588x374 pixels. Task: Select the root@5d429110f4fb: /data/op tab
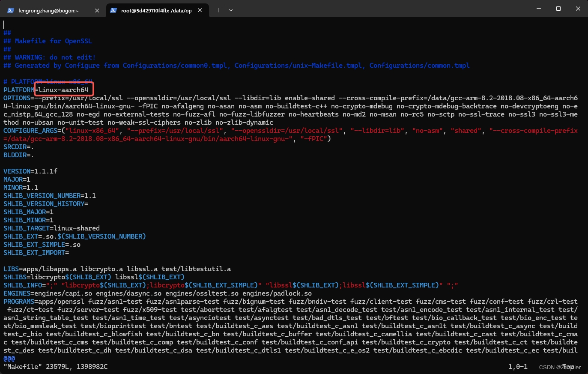click(x=156, y=10)
